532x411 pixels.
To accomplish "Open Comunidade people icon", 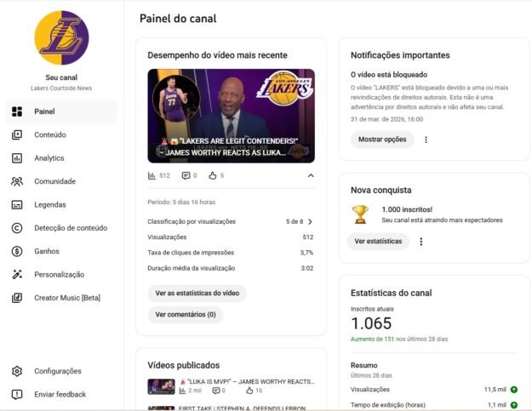I will pyautogui.click(x=17, y=181).
